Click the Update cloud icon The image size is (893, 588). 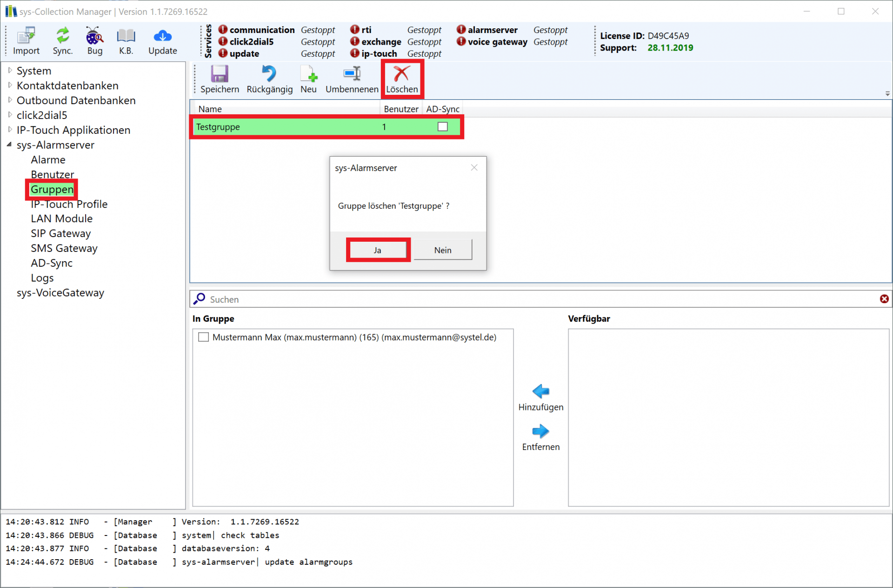pos(162,36)
